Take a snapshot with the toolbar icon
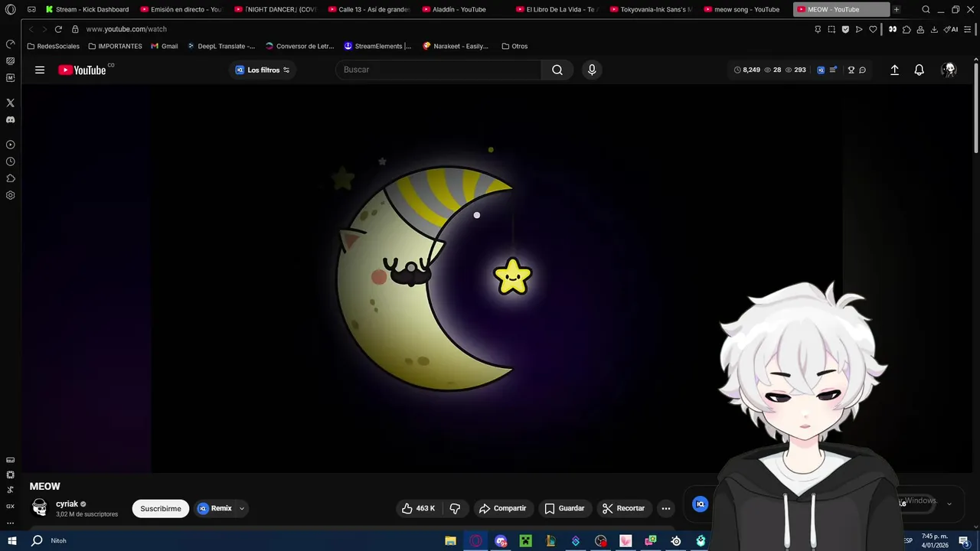The width and height of the screenshot is (980, 551). [x=831, y=29]
